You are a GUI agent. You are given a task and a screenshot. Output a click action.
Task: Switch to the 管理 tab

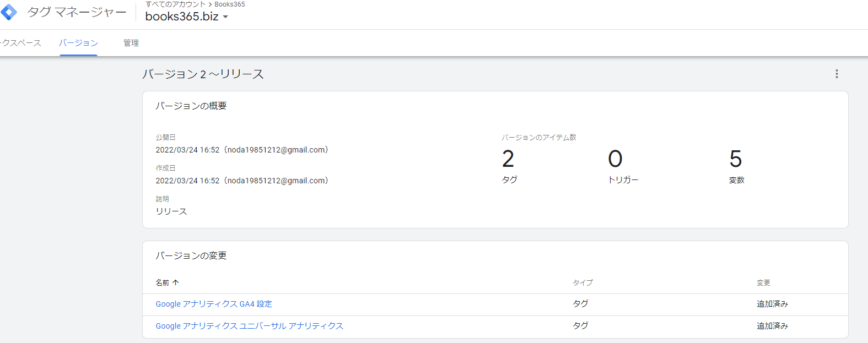132,42
